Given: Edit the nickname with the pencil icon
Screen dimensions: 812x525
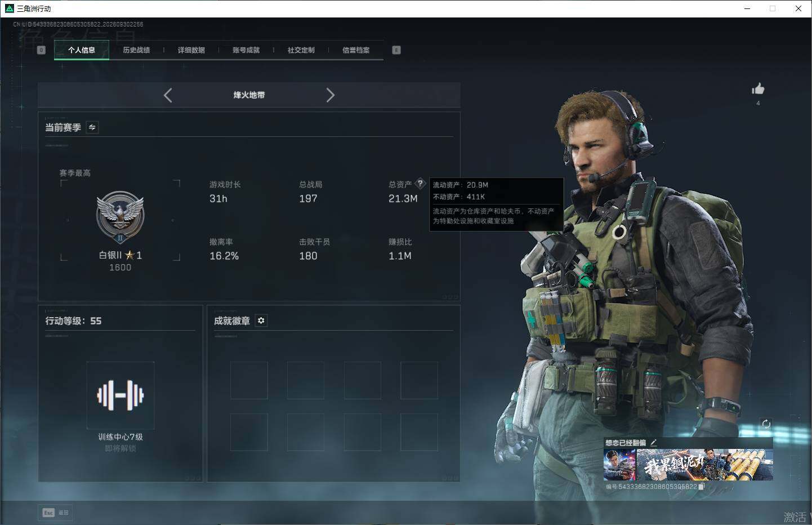Looking at the screenshot, I should click(x=653, y=443).
